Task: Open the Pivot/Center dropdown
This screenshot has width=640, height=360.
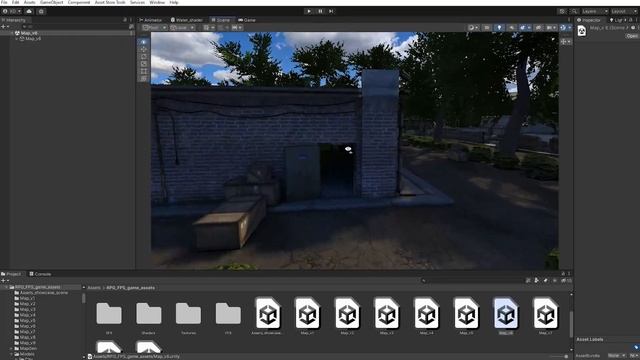Action: click(154, 28)
